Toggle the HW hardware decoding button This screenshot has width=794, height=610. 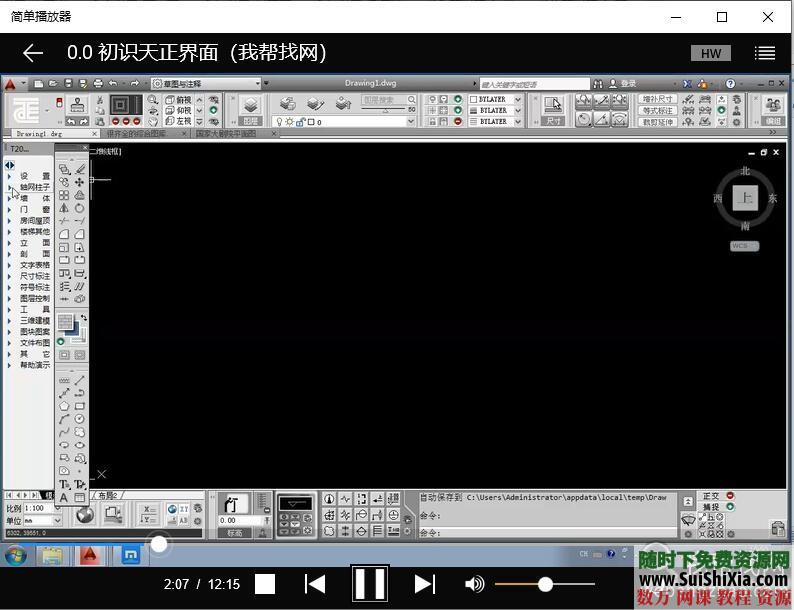tap(710, 54)
